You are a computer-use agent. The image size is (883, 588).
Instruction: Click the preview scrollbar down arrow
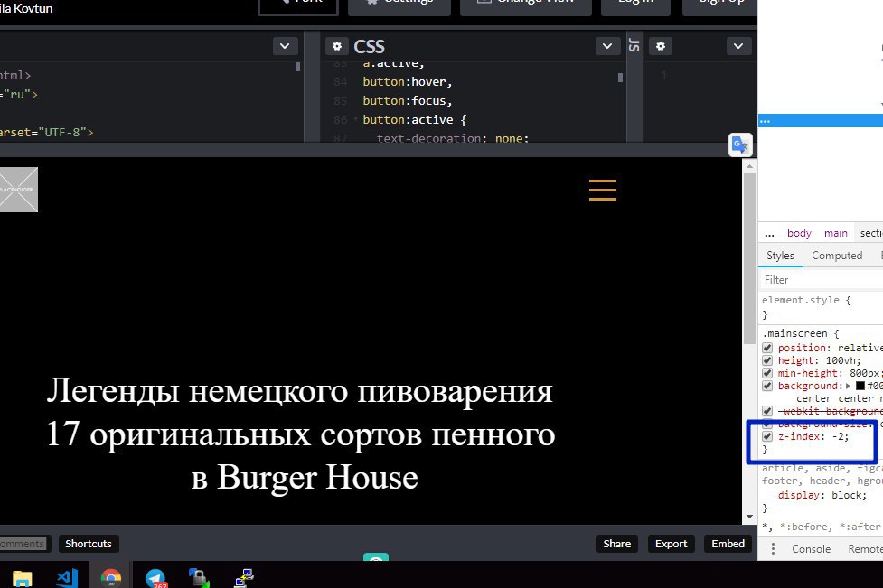[x=749, y=517]
